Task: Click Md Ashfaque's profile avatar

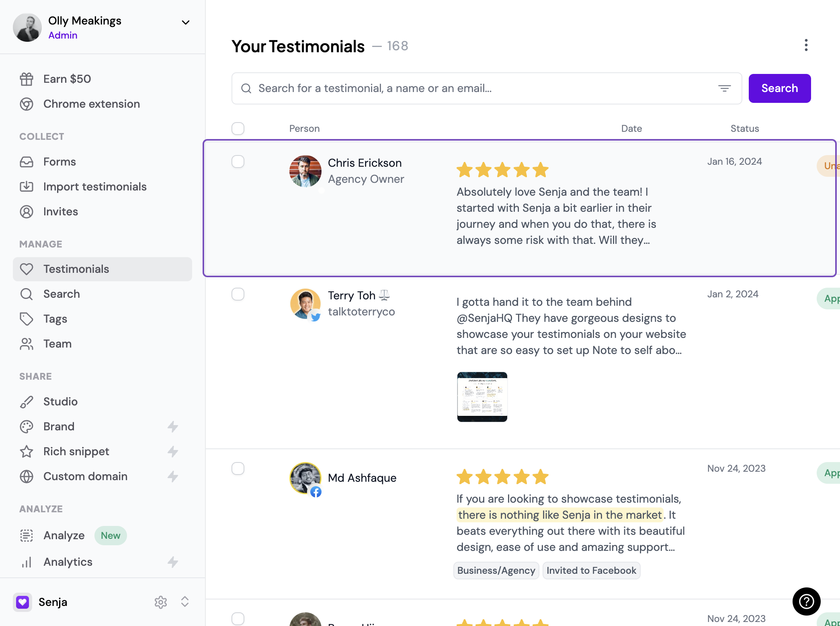Action: pos(305,478)
